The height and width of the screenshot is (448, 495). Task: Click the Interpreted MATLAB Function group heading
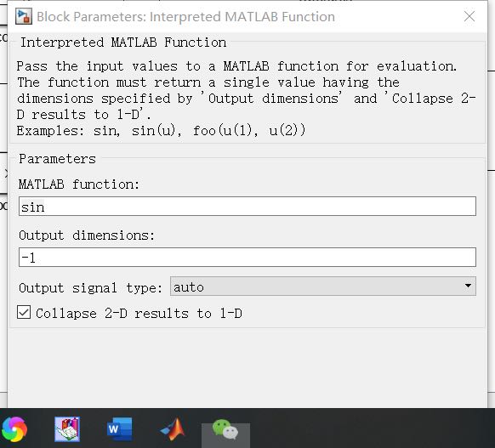tap(123, 43)
